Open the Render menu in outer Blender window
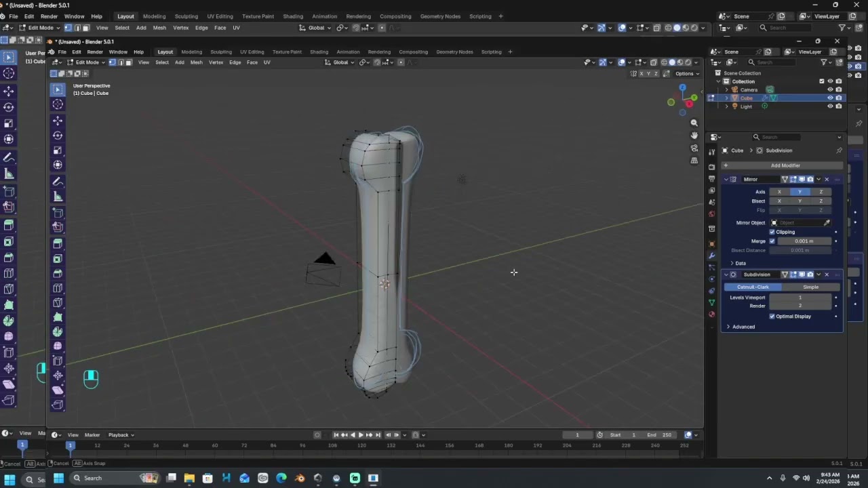 click(x=49, y=16)
